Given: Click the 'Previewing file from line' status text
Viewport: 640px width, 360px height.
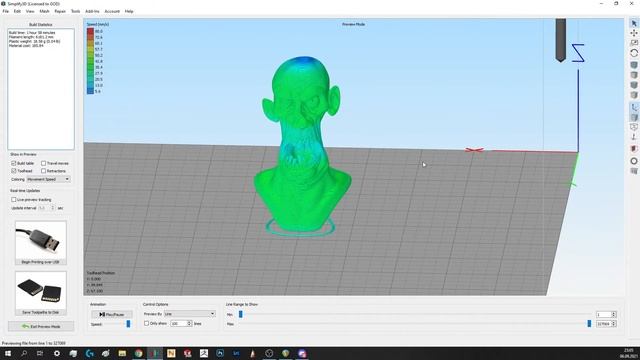Looking at the screenshot, I should [x=33, y=343].
